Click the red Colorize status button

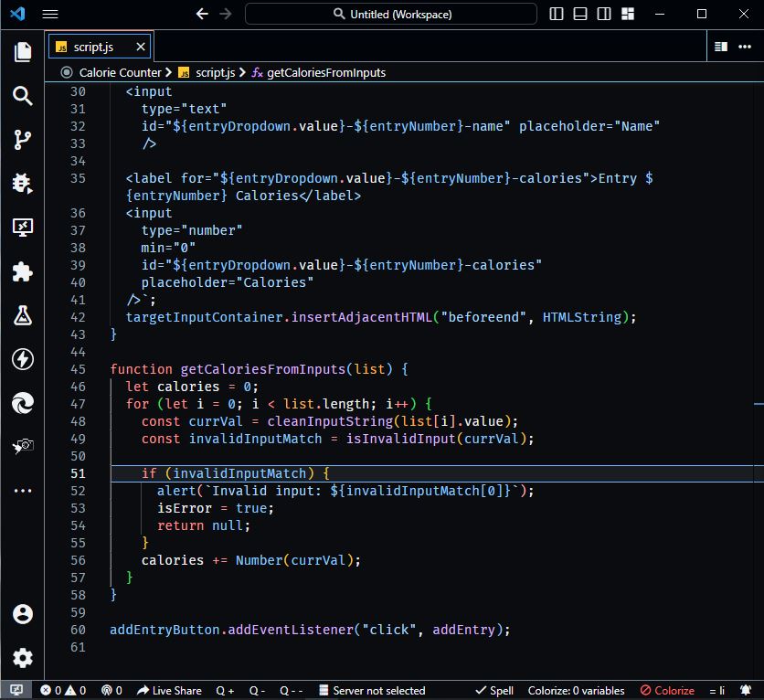pos(667,690)
